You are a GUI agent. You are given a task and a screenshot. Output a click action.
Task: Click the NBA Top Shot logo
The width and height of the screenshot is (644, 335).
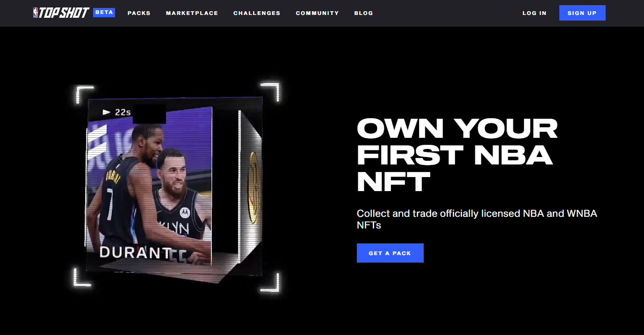tap(61, 13)
